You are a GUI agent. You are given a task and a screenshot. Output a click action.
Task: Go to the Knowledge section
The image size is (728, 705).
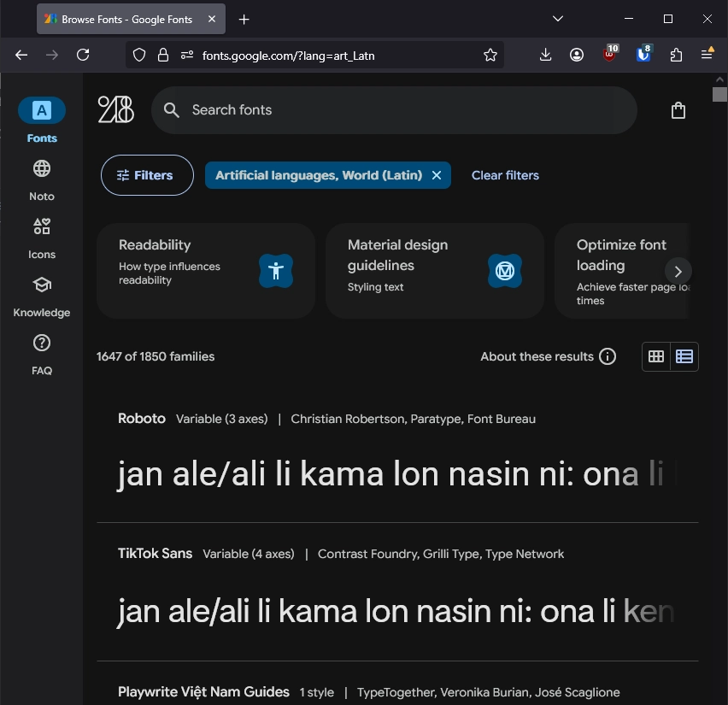pyautogui.click(x=41, y=294)
